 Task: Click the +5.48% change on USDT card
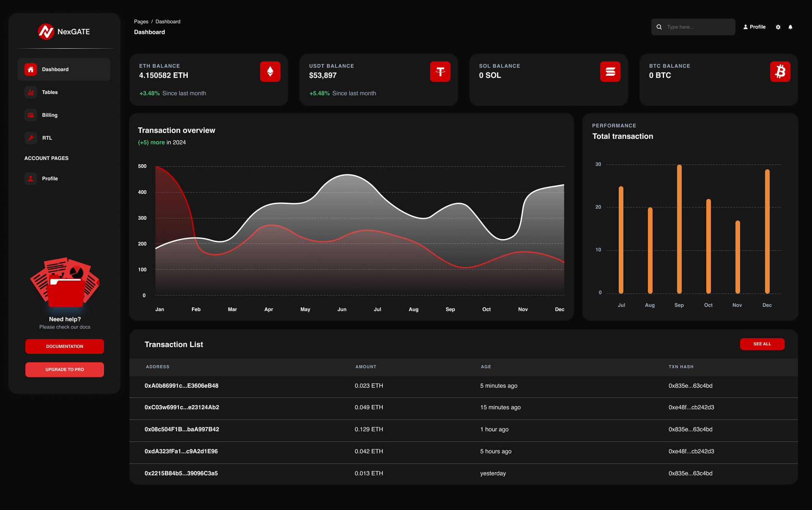(319, 93)
